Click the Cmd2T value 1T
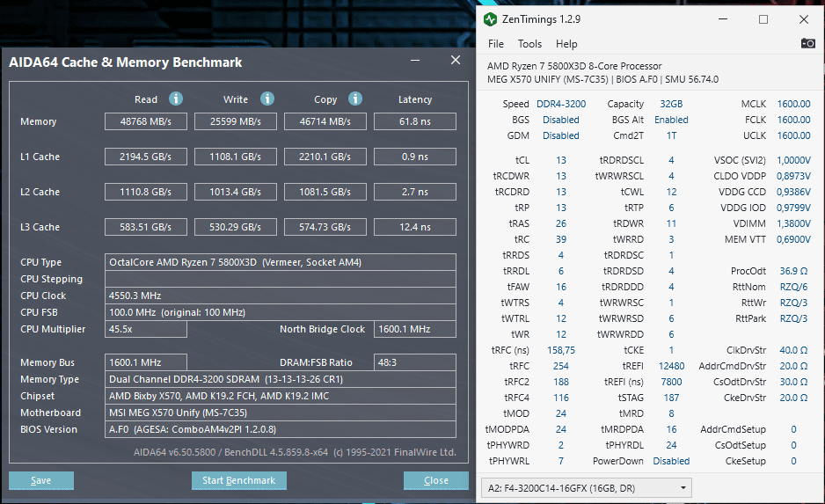825x504 pixels. pyautogui.click(x=671, y=135)
